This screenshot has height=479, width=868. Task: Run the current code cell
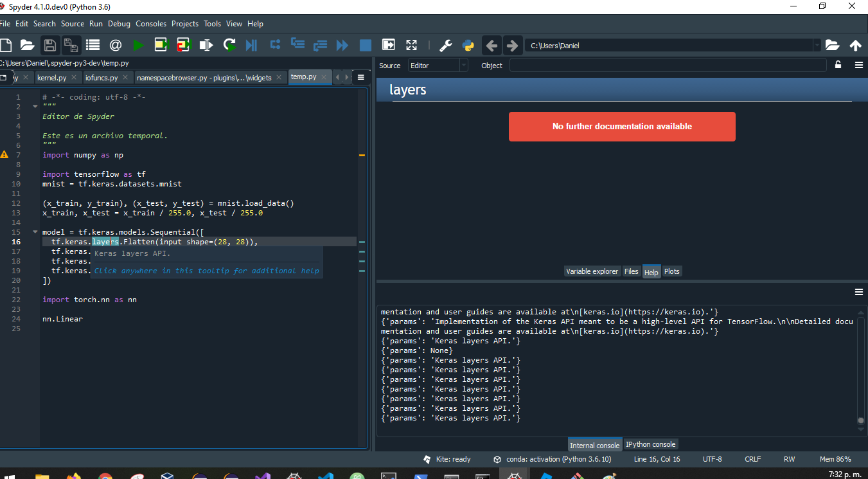point(160,44)
